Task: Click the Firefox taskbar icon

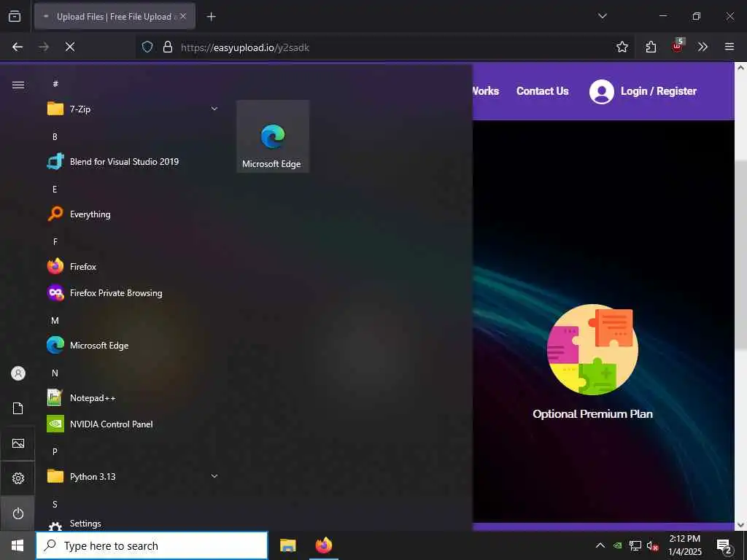Action: click(x=323, y=545)
